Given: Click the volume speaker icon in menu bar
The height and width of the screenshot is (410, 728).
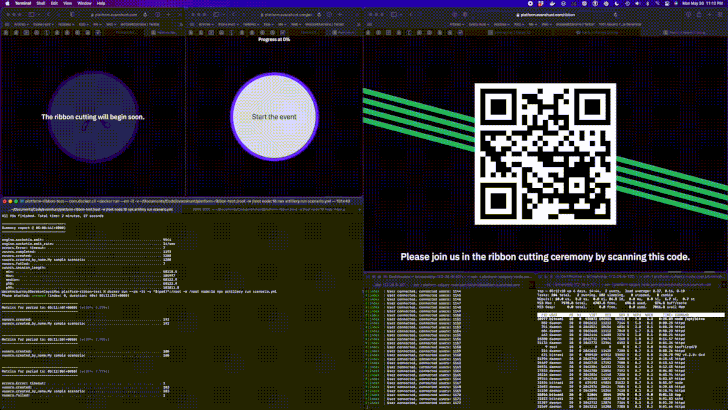Looking at the screenshot, I should [637, 3].
